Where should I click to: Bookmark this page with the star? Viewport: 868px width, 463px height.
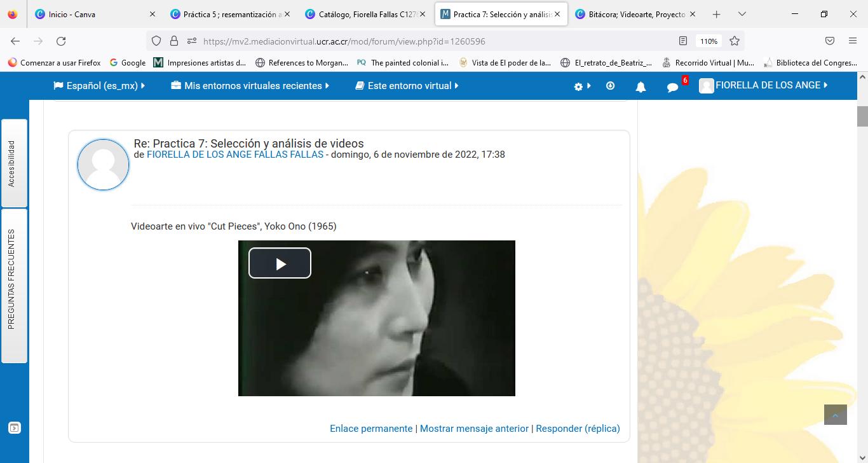pos(735,41)
